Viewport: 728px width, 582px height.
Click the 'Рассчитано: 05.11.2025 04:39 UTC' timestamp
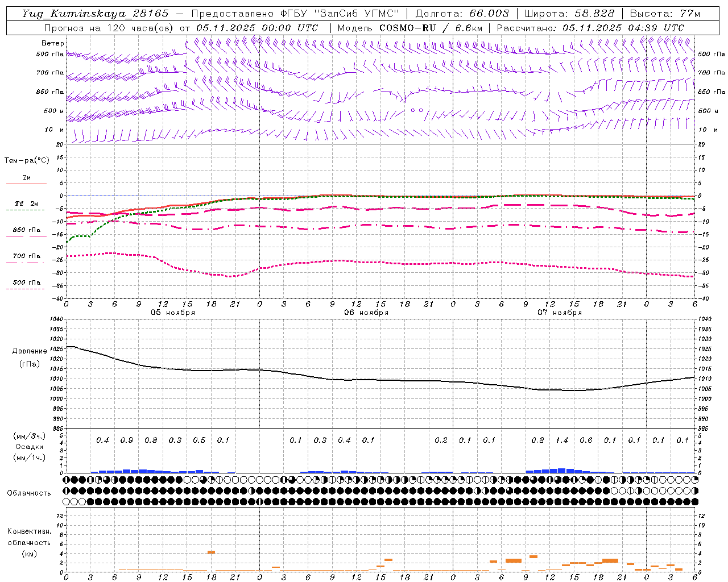(x=590, y=28)
